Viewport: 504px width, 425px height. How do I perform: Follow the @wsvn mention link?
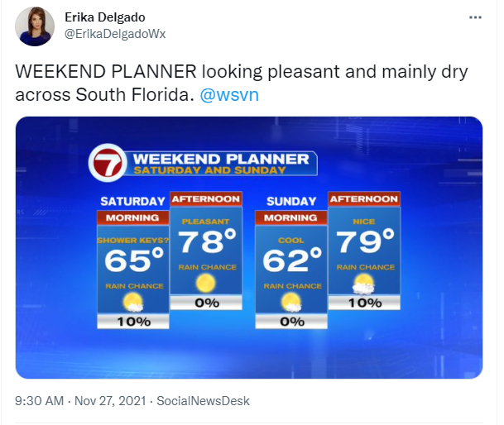tap(229, 95)
